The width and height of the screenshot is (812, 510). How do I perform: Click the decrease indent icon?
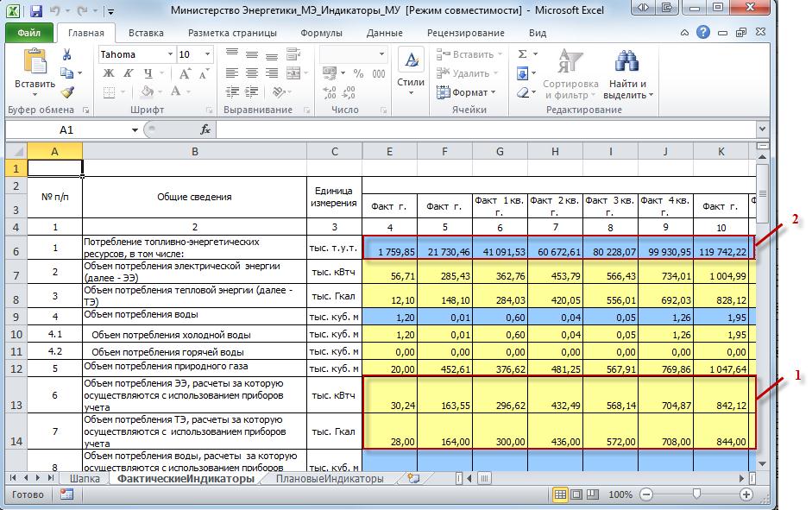coord(232,92)
